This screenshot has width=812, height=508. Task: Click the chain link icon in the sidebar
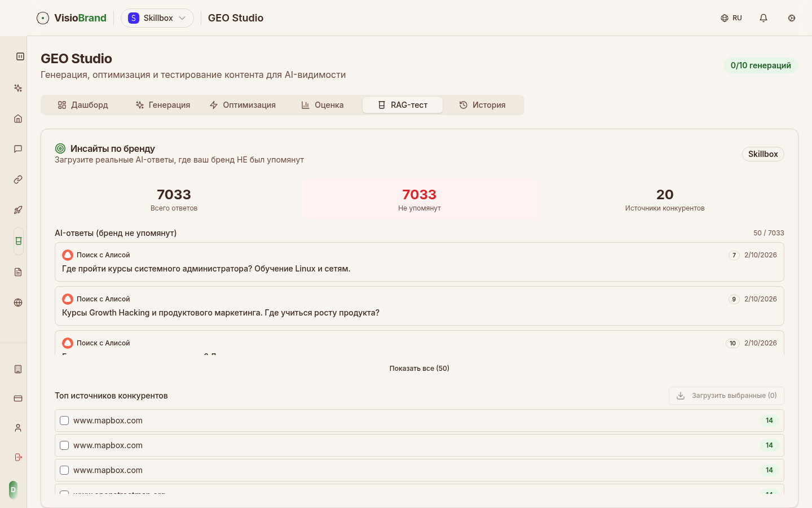18,179
